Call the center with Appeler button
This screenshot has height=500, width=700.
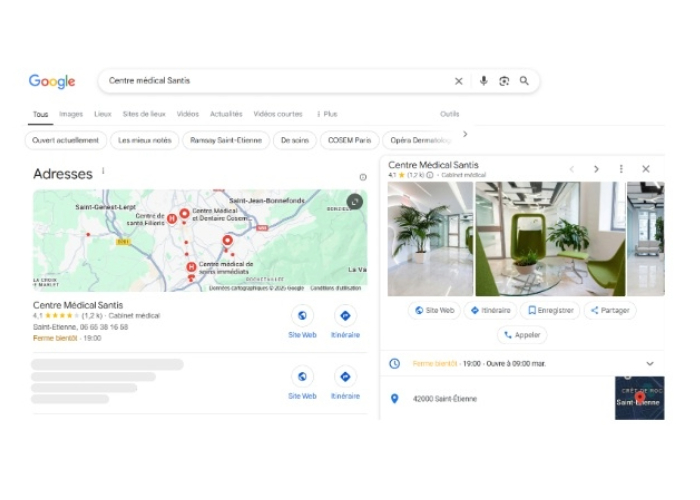pos(522,335)
